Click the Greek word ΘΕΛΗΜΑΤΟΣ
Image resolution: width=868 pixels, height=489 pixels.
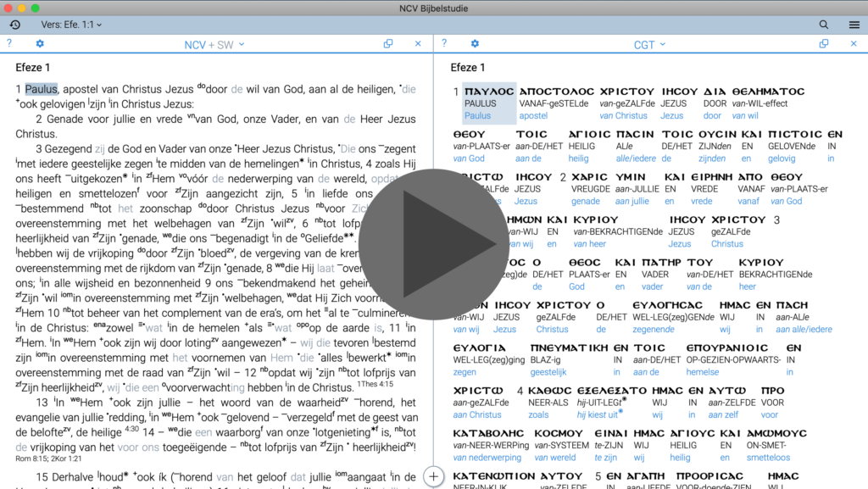click(768, 92)
